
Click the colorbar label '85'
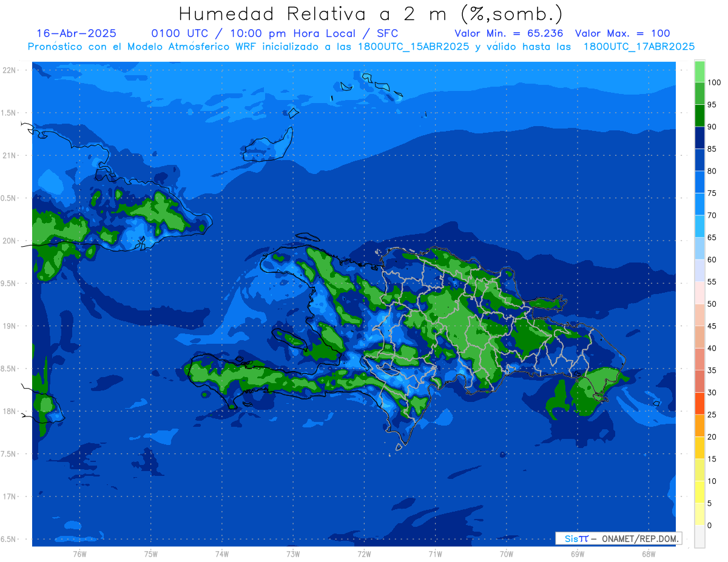click(712, 149)
